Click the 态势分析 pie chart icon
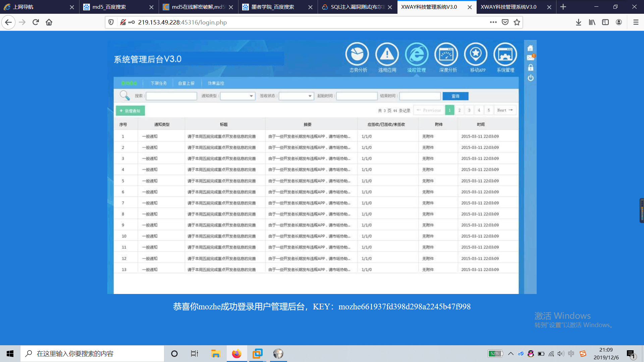The height and width of the screenshot is (362, 644). 357,54
